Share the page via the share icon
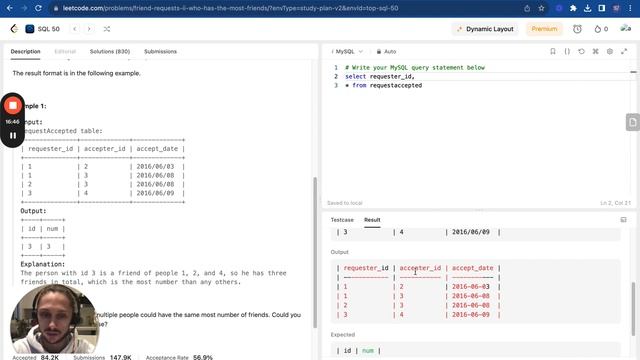The width and height of the screenshot is (640, 360). coord(527,8)
